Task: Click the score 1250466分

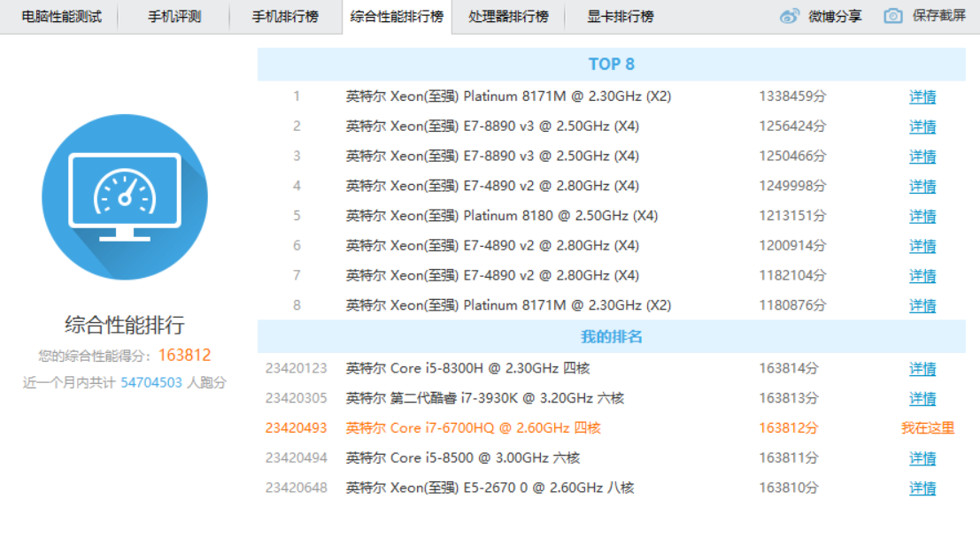Action: click(x=792, y=156)
